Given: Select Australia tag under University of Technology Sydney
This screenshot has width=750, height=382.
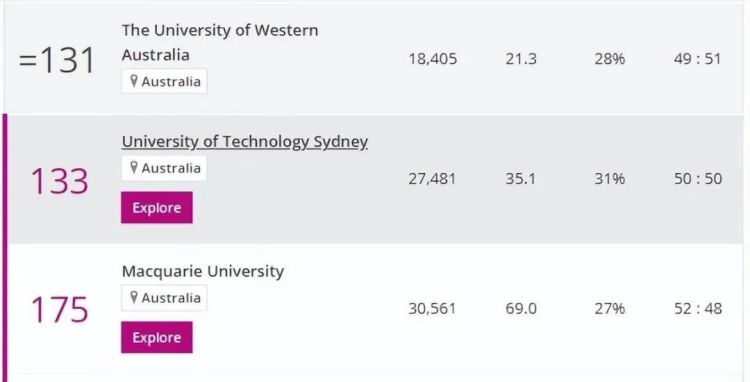Looking at the screenshot, I should (164, 168).
